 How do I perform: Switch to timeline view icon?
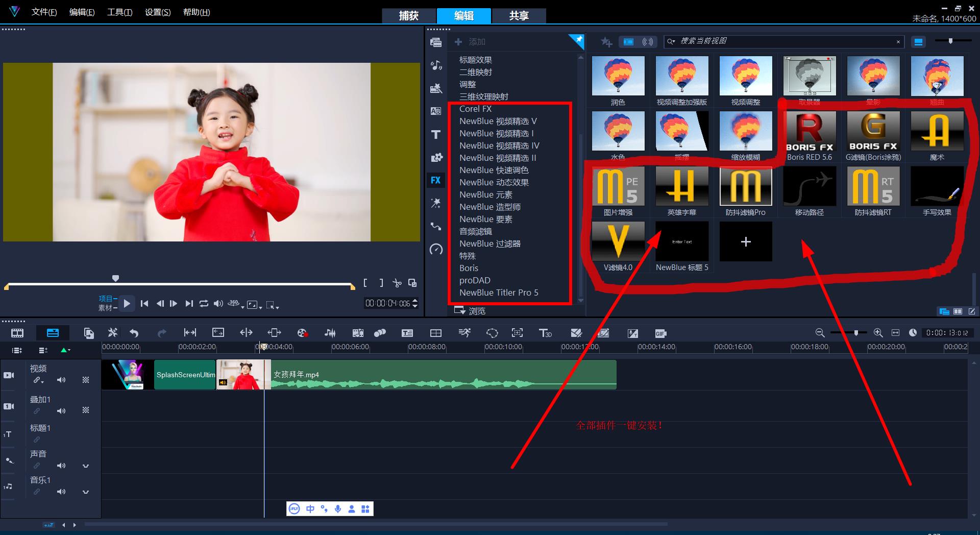(53, 333)
